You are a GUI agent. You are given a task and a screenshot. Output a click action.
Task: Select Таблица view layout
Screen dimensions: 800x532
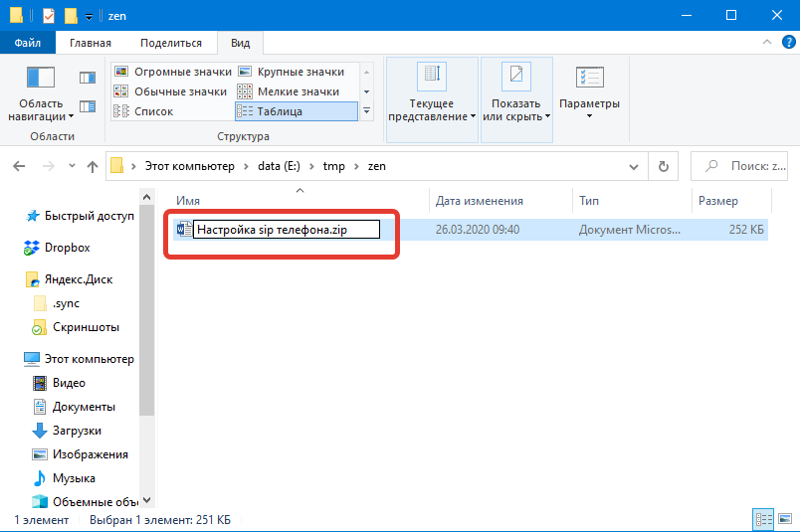click(297, 111)
